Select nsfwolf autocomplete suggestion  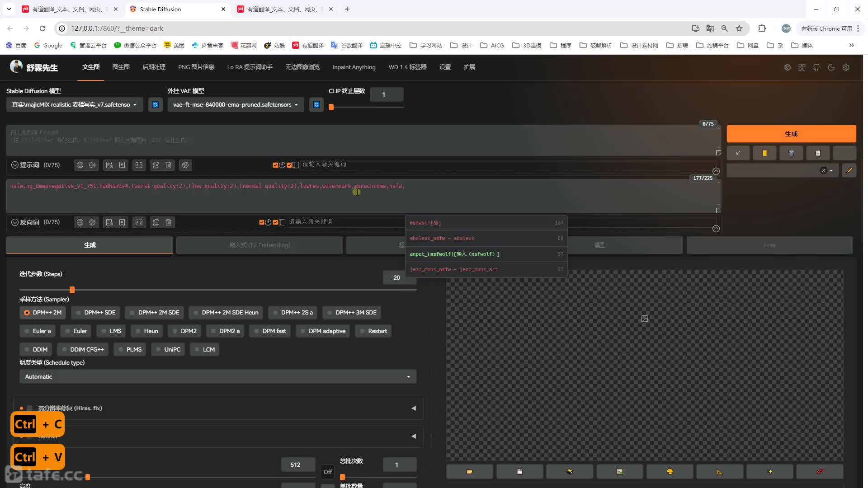click(x=486, y=223)
